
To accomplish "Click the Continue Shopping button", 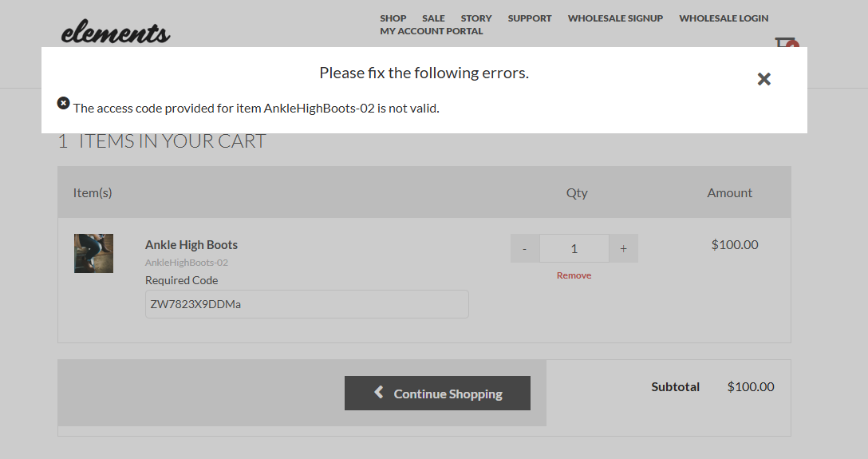I will (437, 393).
